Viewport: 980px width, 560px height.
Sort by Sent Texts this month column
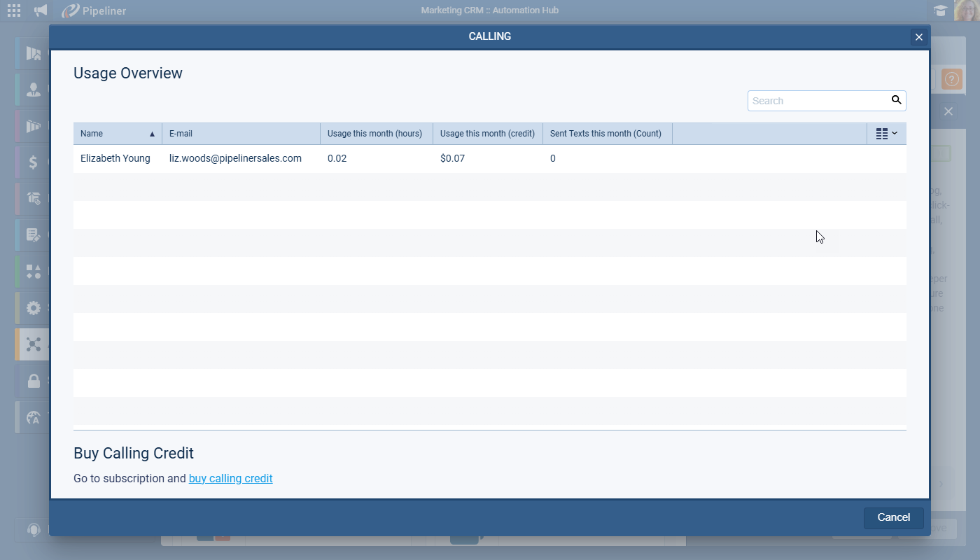tap(606, 134)
